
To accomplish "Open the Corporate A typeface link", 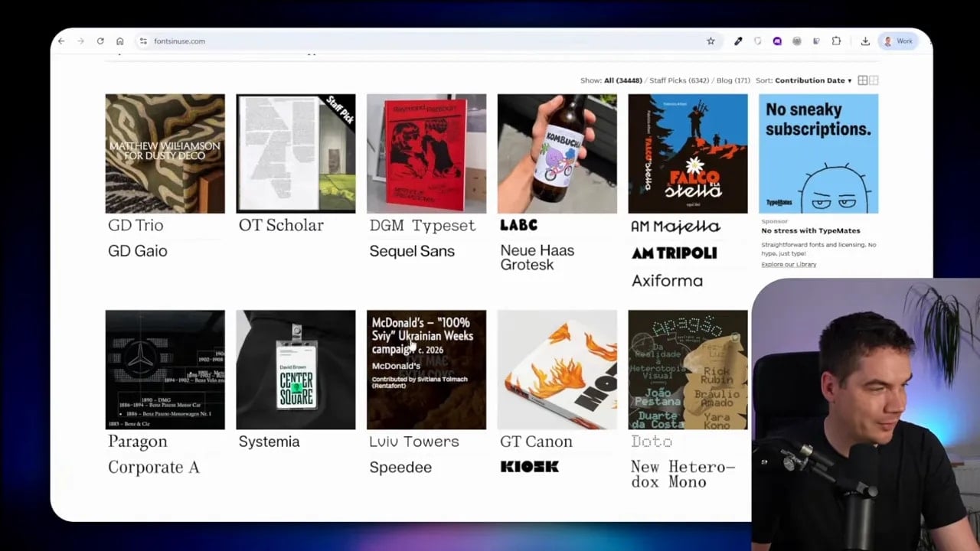I will coord(153,468).
